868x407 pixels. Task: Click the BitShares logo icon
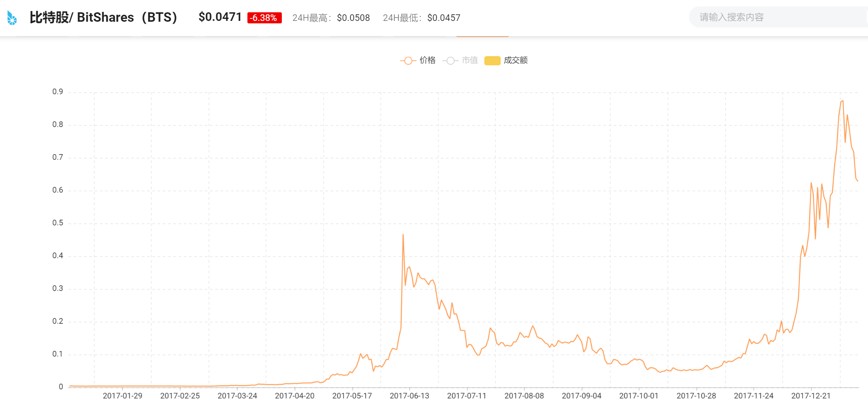pos(12,18)
